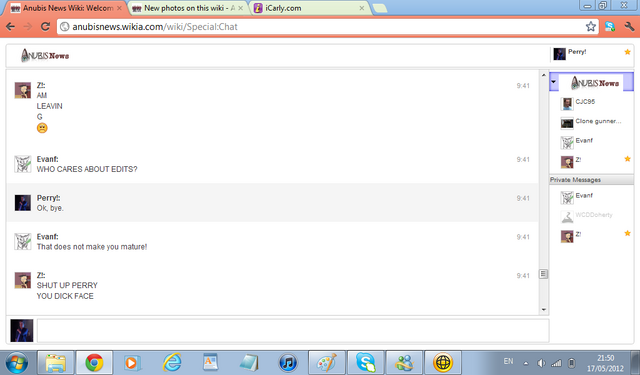This screenshot has width=640, height=375.
Task: Click the volume icon in the system tray
Action: coord(541,363)
